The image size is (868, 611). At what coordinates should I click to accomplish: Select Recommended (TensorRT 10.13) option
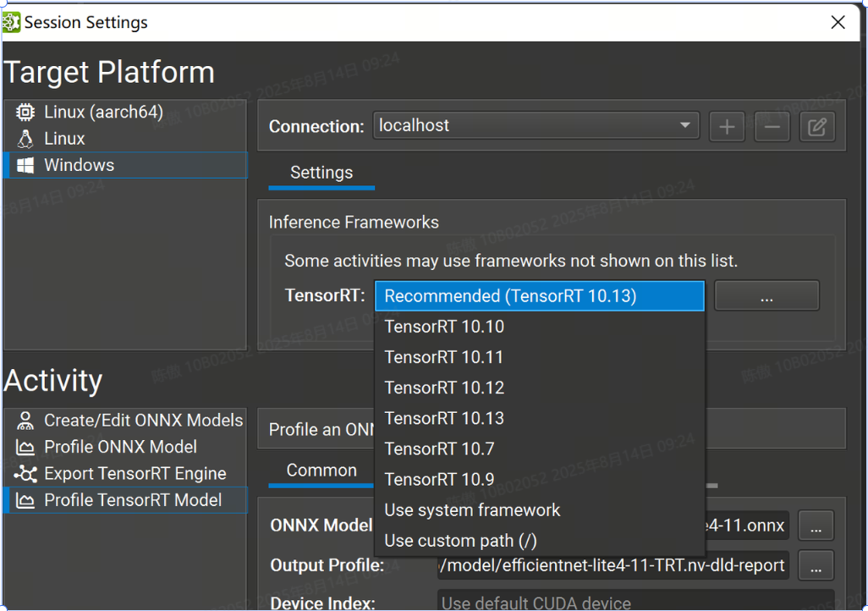[540, 296]
